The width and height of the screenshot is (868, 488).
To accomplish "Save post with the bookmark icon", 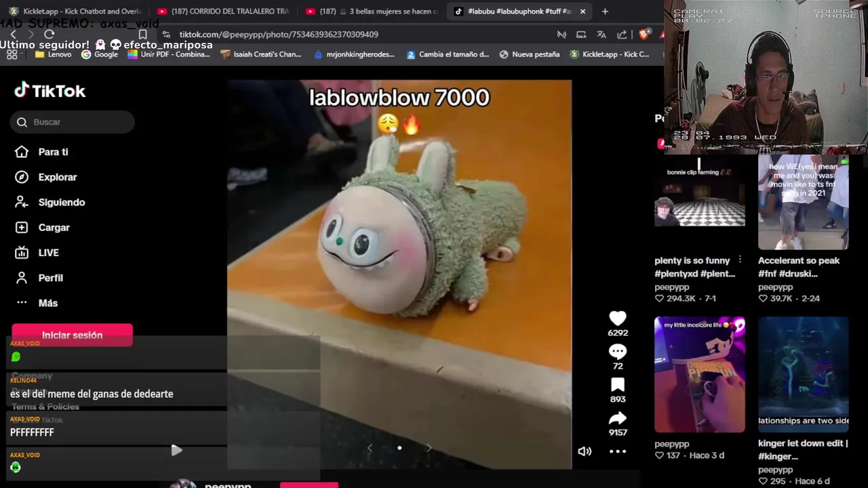I will (x=617, y=385).
